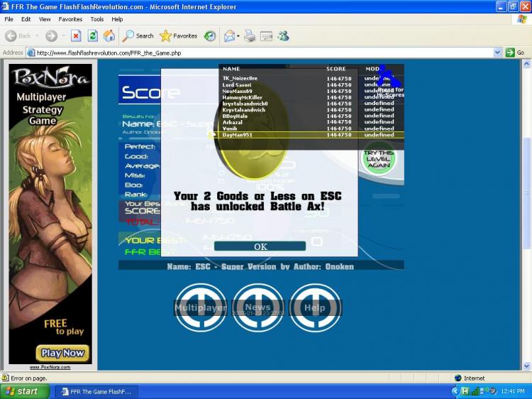Click the Forward navigation arrow
This screenshot has width=532, height=399.
pyautogui.click(x=51, y=35)
